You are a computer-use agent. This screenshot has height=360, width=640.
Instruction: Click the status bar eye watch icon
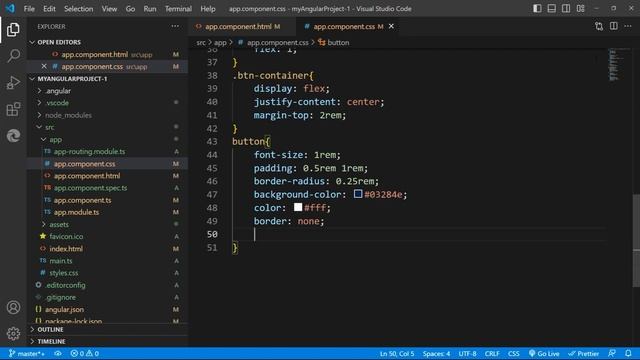[x=58, y=353]
